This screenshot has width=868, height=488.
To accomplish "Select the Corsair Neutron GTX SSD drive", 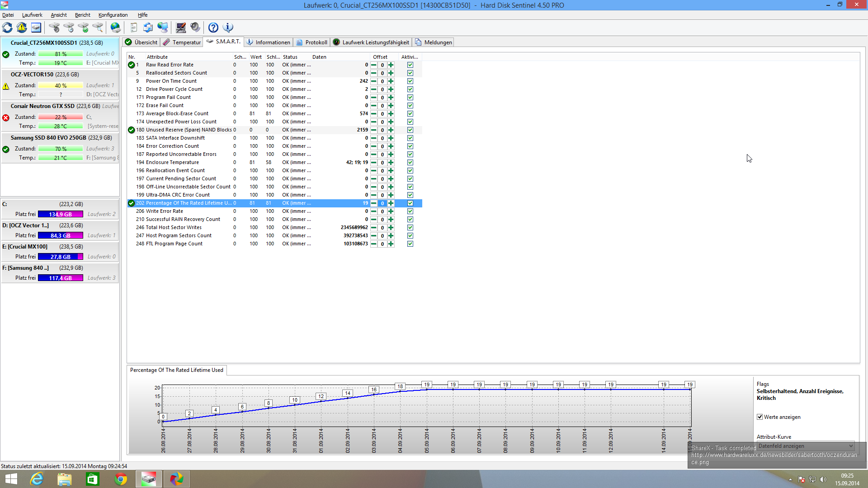I will (x=60, y=117).
